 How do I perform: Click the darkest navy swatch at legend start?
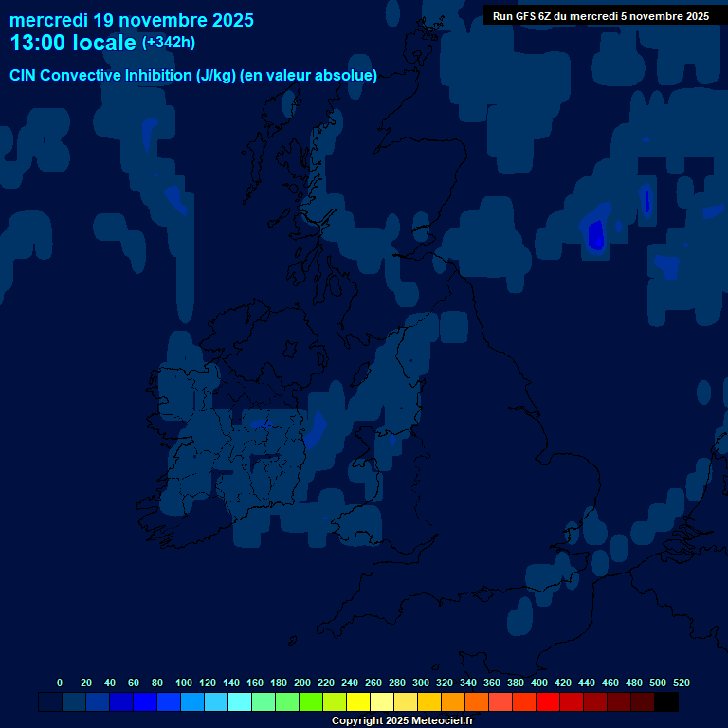[50, 702]
